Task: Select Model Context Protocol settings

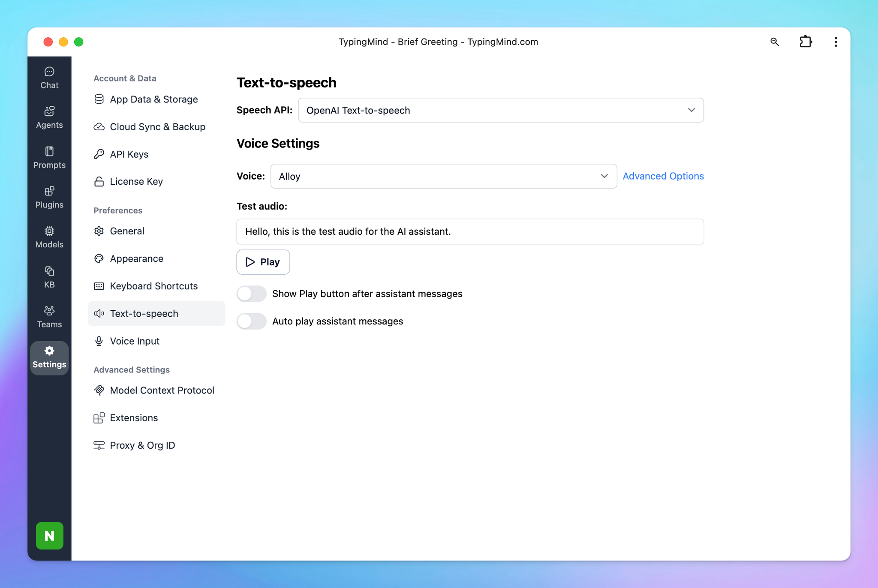Action: pyautogui.click(x=162, y=390)
